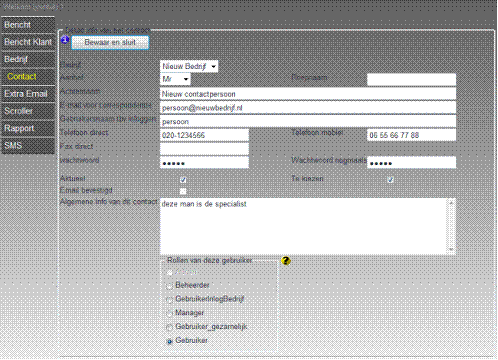Select the GebruikerInlogBedrijf role radio button
Screen dimensions: 498x360
pyautogui.click(x=169, y=300)
